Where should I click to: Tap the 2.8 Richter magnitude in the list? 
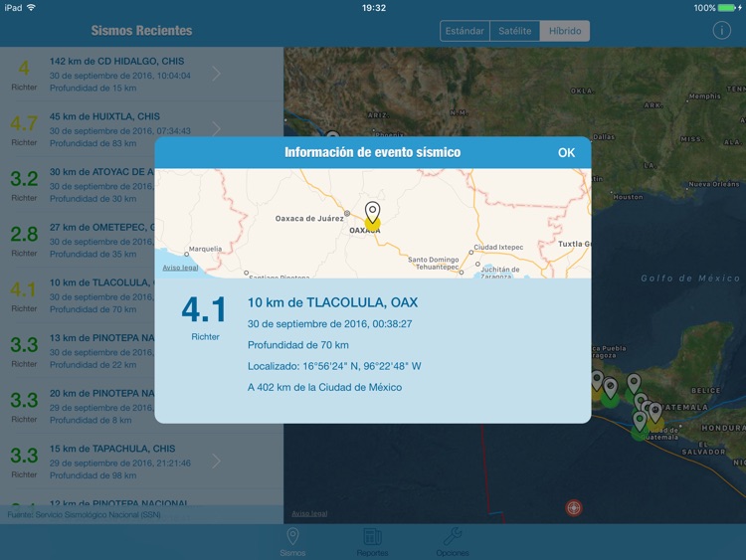(x=24, y=234)
